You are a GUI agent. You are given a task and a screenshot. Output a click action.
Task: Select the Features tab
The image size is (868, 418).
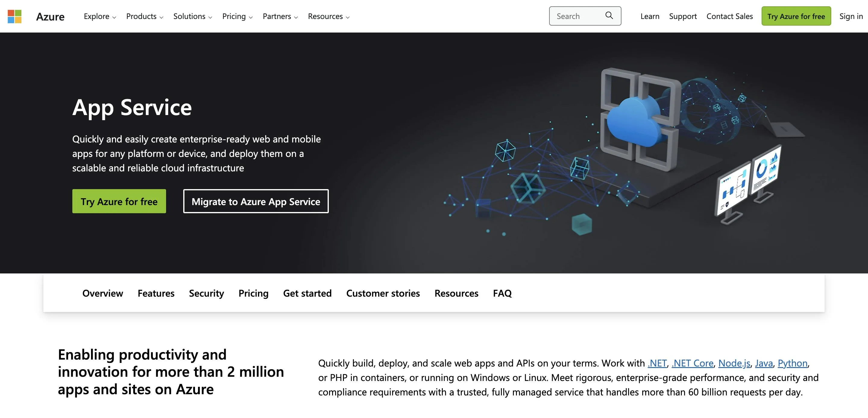pos(156,293)
